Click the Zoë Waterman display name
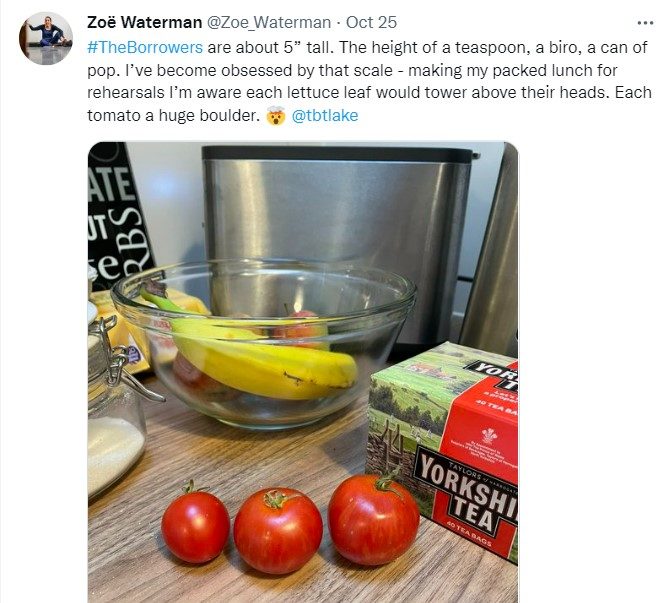672x603 pixels. (x=144, y=22)
